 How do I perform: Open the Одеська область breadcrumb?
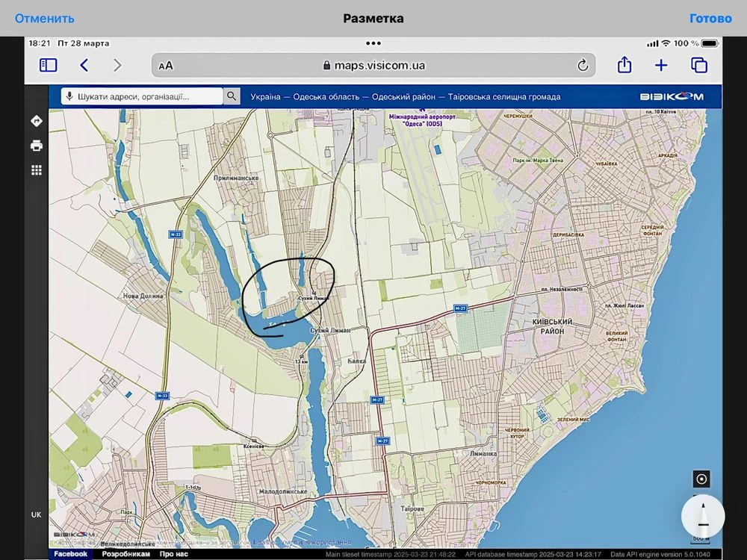click(x=326, y=96)
